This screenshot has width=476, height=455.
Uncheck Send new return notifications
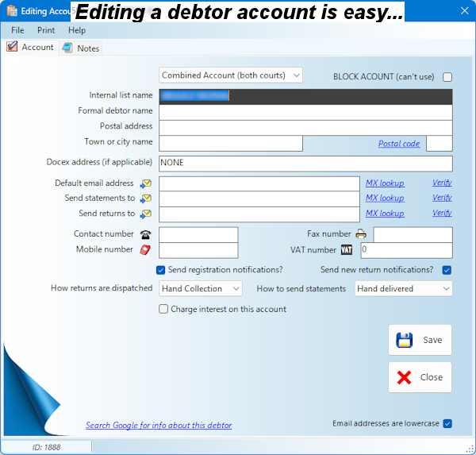coord(447,270)
